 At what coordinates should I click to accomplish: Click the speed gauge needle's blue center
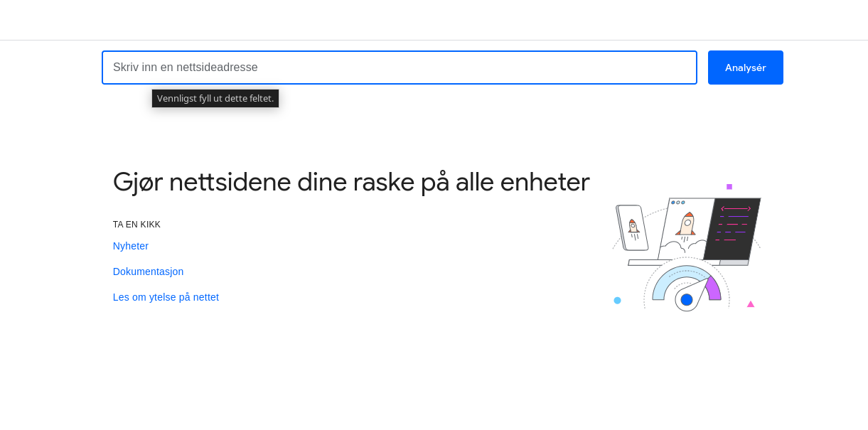(x=687, y=300)
